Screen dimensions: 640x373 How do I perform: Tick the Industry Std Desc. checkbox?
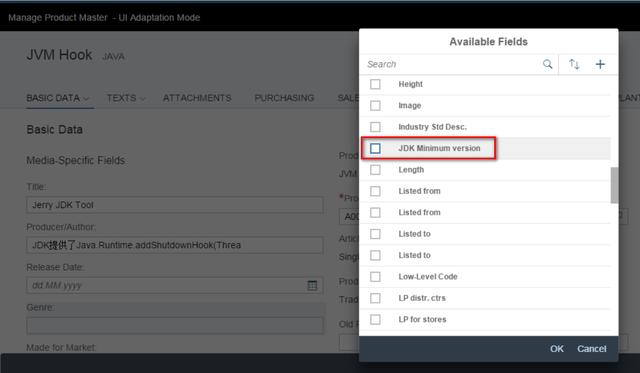[x=375, y=127]
